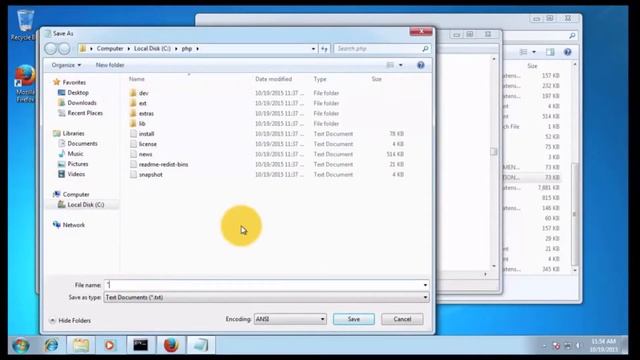The image size is (640, 360).
Task: Click help icon in background Explorer window
Action: click(567, 52)
